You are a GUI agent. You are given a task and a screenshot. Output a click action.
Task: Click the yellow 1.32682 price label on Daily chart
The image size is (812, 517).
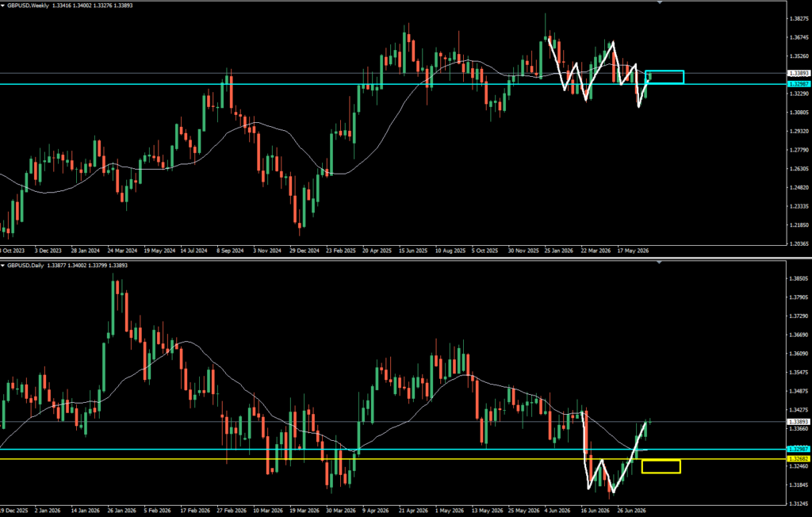tap(799, 459)
